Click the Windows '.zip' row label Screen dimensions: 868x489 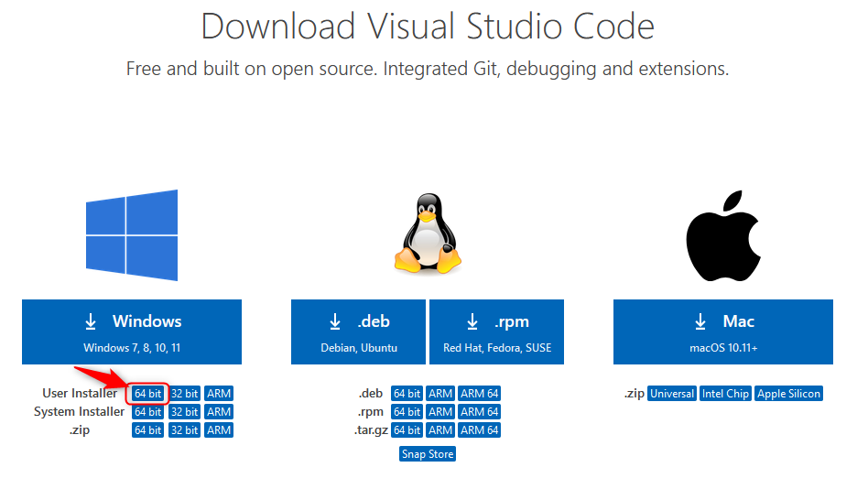(79, 429)
